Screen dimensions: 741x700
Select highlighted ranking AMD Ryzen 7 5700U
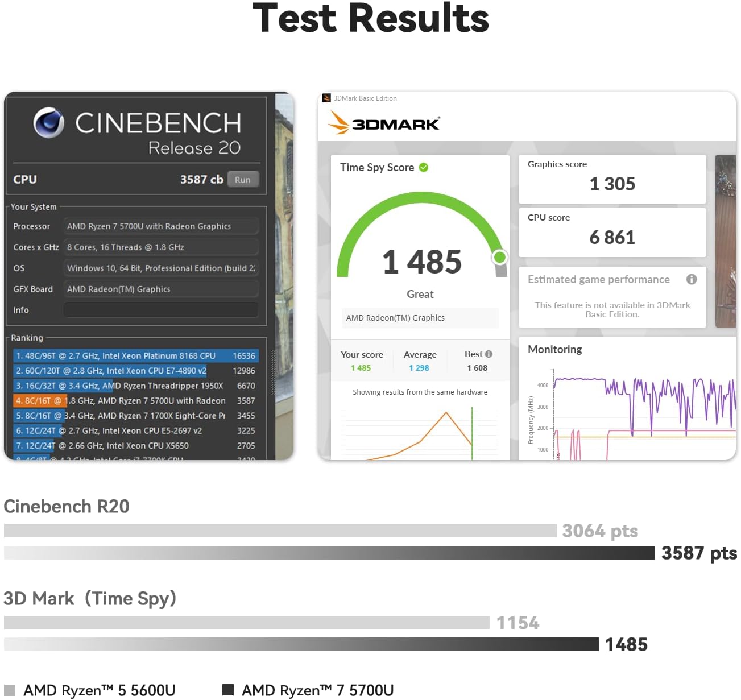[136, 401]
